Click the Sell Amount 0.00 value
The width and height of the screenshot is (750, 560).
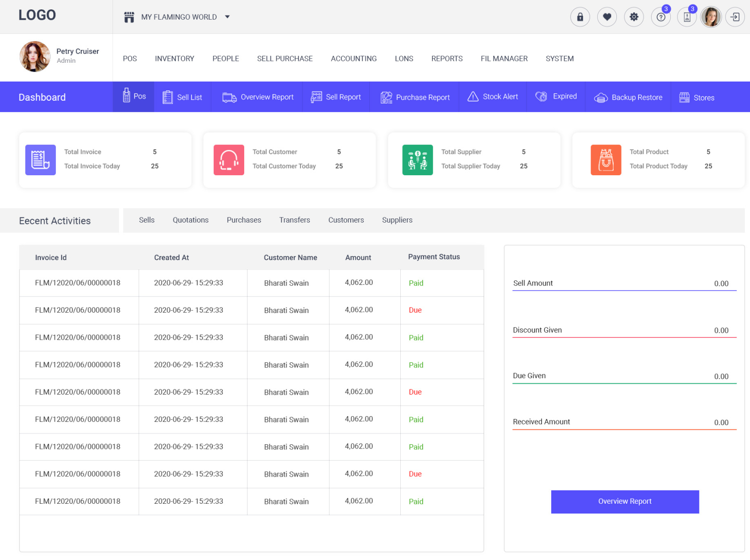[721, 284]
